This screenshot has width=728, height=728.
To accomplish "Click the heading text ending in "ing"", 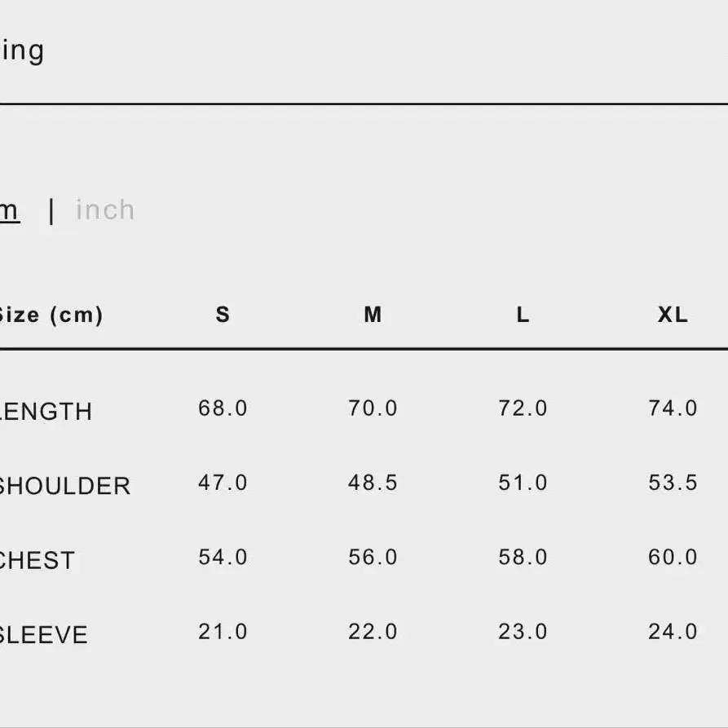I will click(x=22, y=51).
